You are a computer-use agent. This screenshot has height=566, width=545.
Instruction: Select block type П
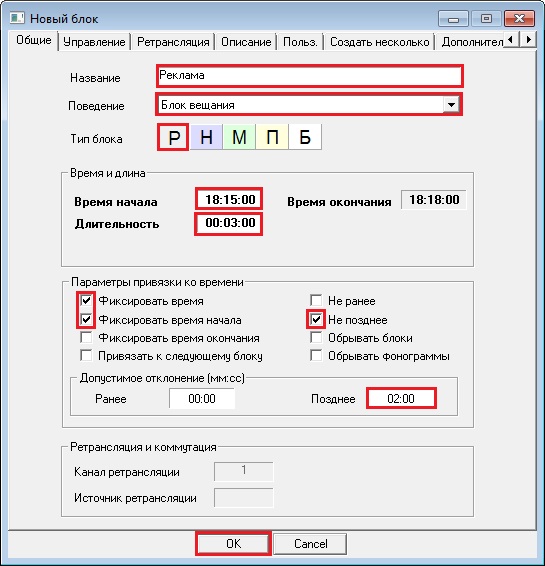272,137
